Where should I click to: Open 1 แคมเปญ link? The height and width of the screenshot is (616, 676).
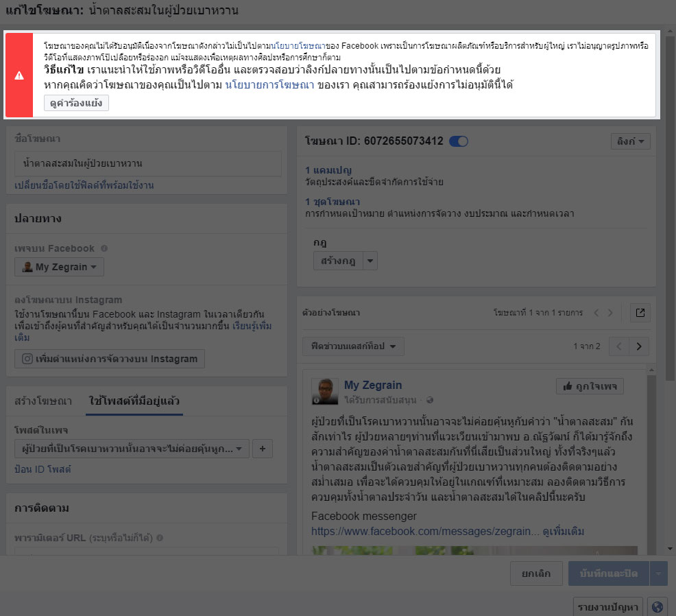[328, 170]
